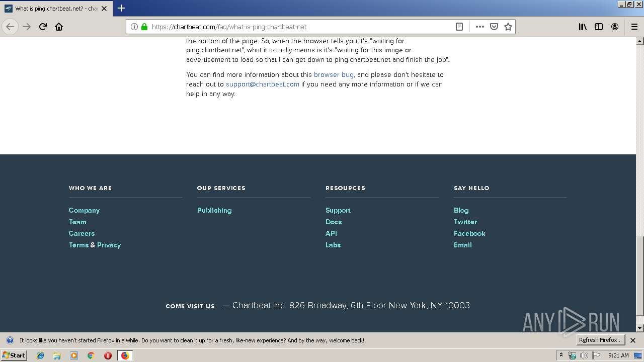644x362 pixels.
Task: Launch Opera from taskbar
Action: (x=108, y=355)
